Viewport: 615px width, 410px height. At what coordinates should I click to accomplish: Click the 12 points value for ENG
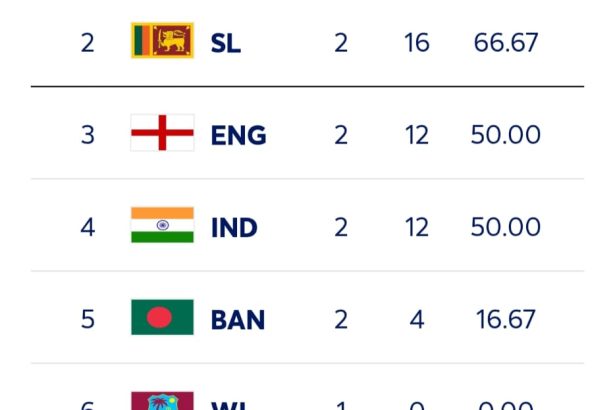point(417,135)
